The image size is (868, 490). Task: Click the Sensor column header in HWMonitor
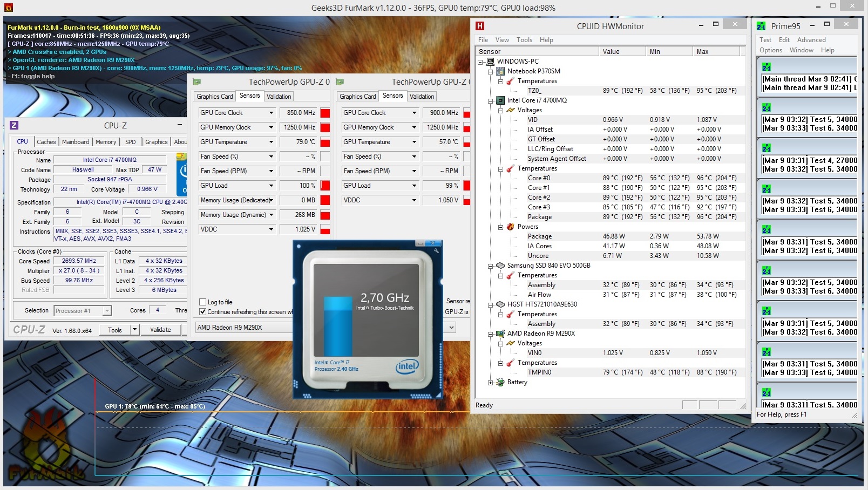(x=537, y=52)
